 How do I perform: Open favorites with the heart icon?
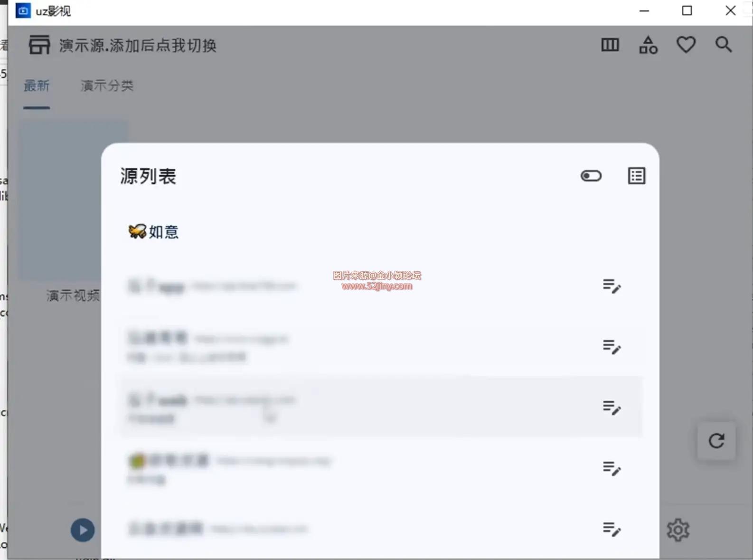pyautogui.click(x=686, y=45)
